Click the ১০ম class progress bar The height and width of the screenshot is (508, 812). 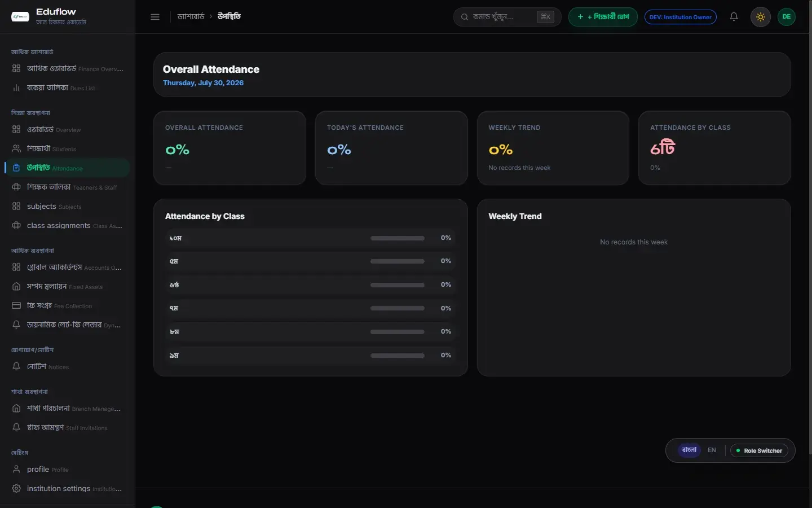pyautogui.click(x=398, y=238)
